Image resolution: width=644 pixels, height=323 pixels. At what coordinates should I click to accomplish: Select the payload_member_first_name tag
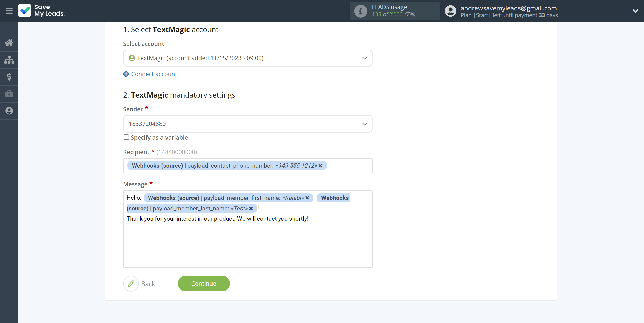point(228,198)
